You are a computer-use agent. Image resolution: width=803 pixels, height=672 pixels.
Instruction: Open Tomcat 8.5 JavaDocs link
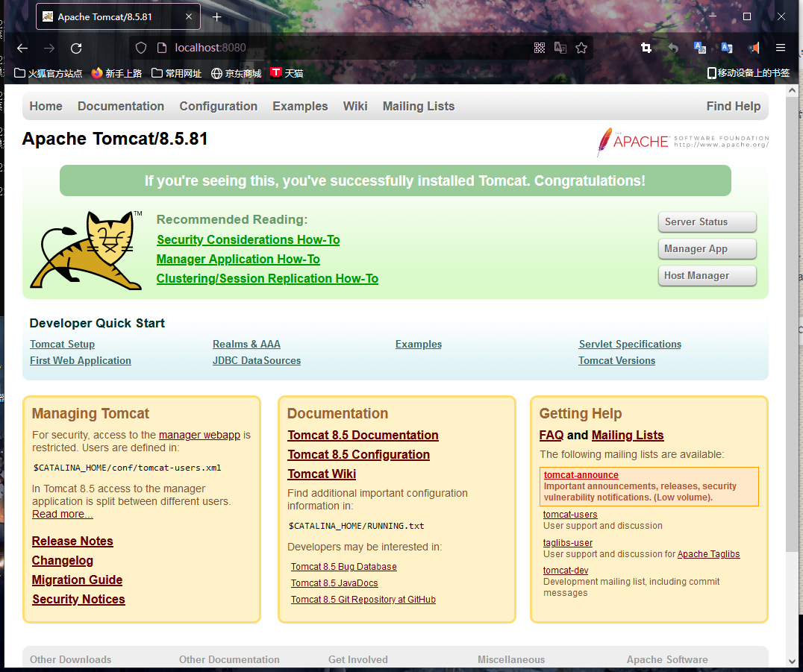click(334, 583)
